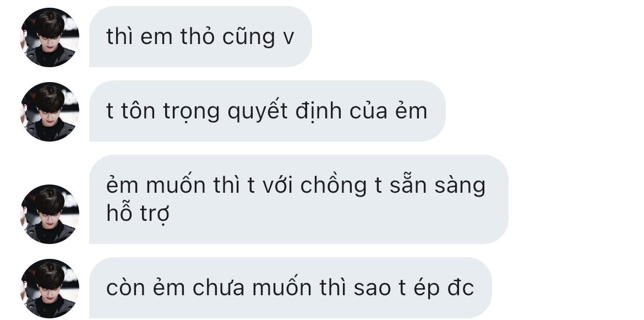Select the "t tôn trọng quyết định của ẻm" bubble
The height and width of the screenshot is (320, 644).
point(268,111)
